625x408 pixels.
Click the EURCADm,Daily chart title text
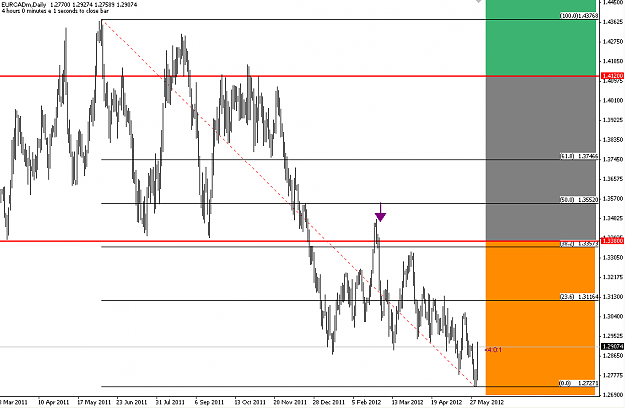(x=24, y=5)
